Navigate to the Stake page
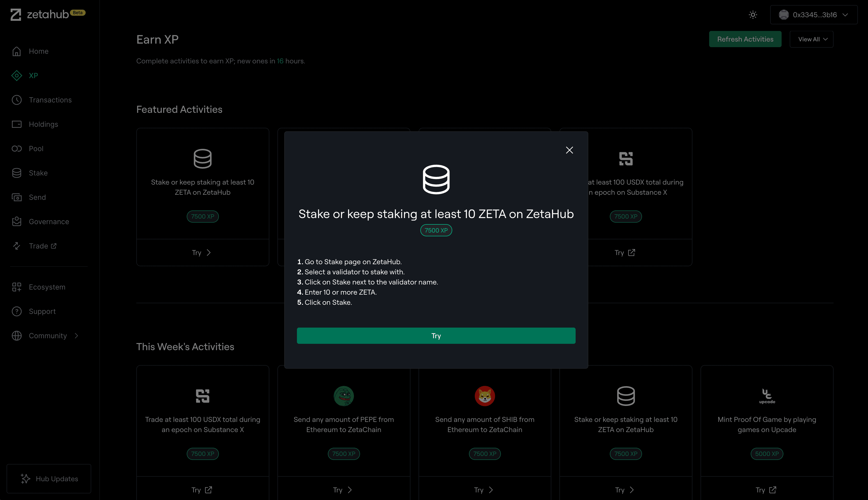This screenshot has width=868, height=500. tap(38, 173)
